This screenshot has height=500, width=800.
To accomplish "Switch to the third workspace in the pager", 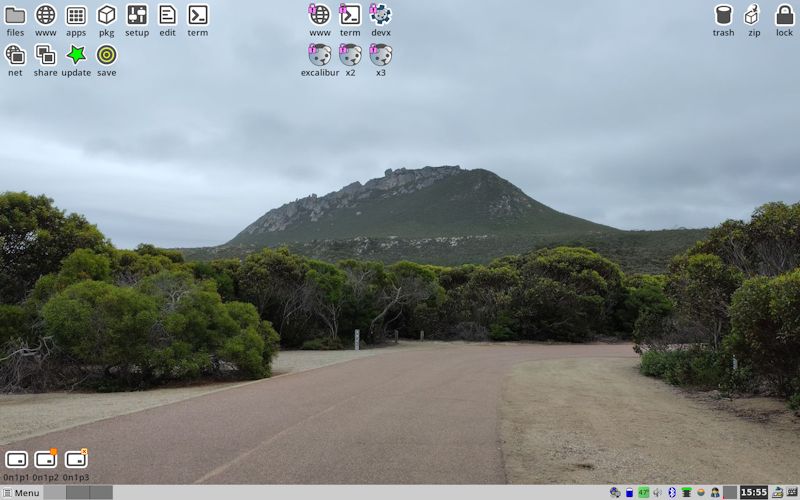I will point(101,492).
